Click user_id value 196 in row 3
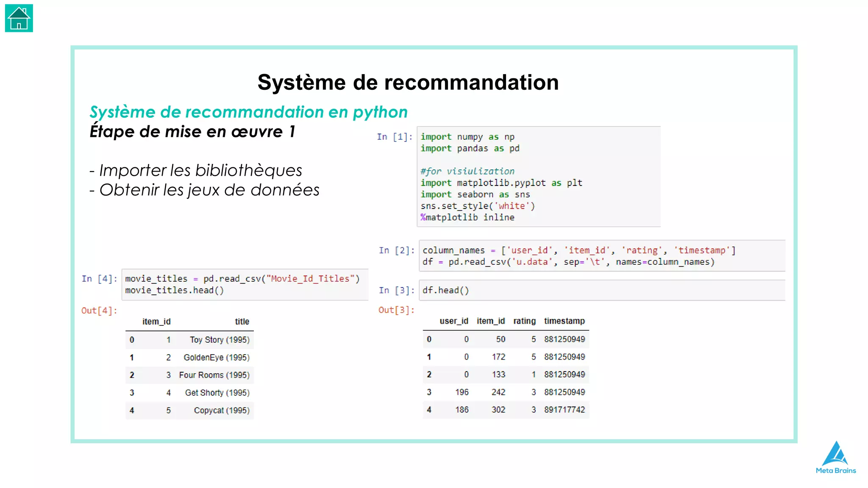Image resolution: width=868 pixels, height=488 pixels. [462, 392]
